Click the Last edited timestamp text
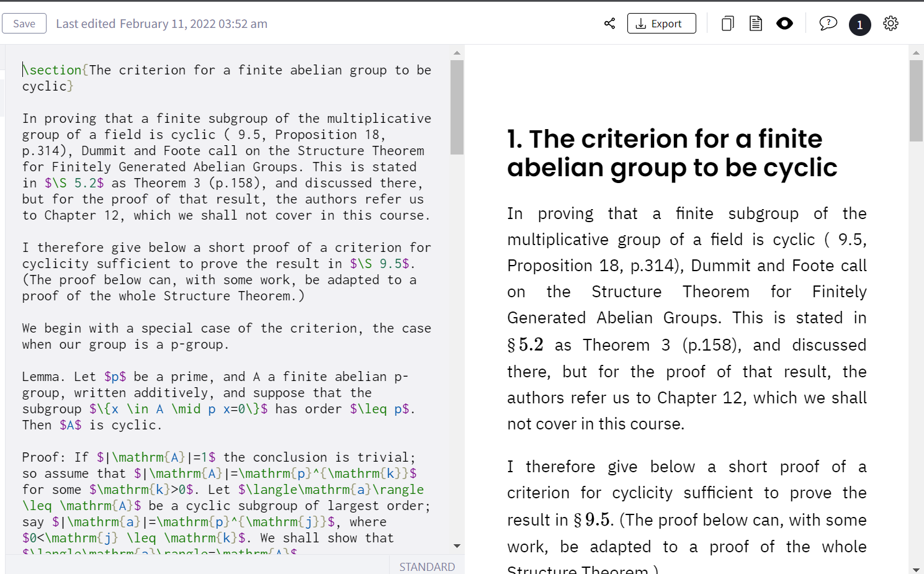The width and height of the screenshot is (924, 574). [x=162, y=24]
